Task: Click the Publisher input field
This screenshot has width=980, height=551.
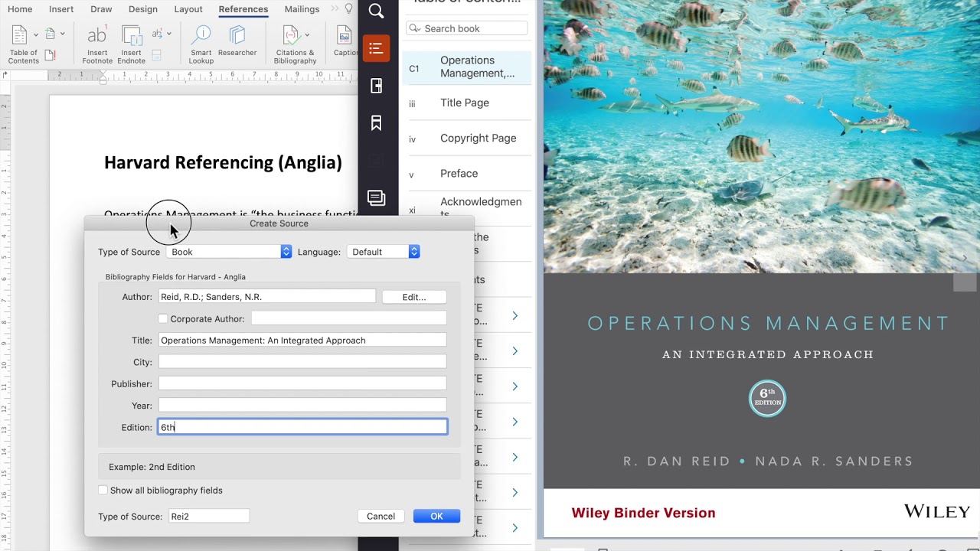Action: (302, 383)
